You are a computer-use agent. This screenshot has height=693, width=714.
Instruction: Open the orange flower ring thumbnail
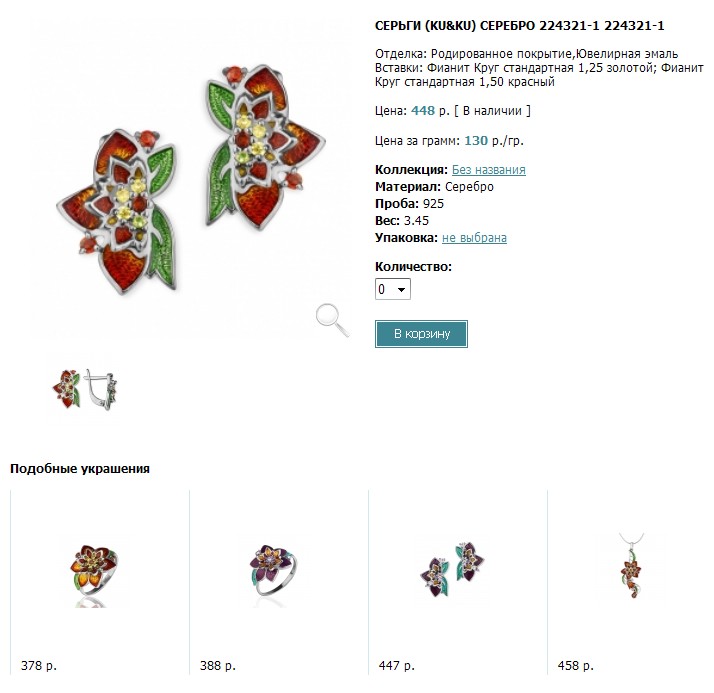click(x=98, y=574)
